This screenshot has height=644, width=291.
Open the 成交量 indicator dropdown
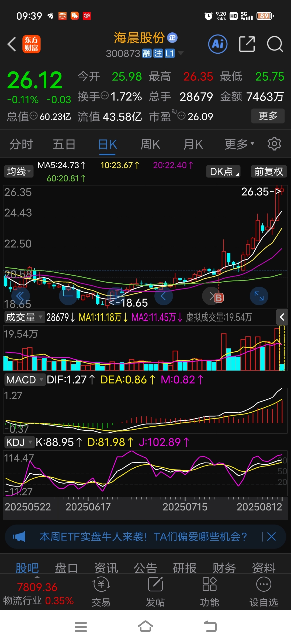(x=24, y=317)
